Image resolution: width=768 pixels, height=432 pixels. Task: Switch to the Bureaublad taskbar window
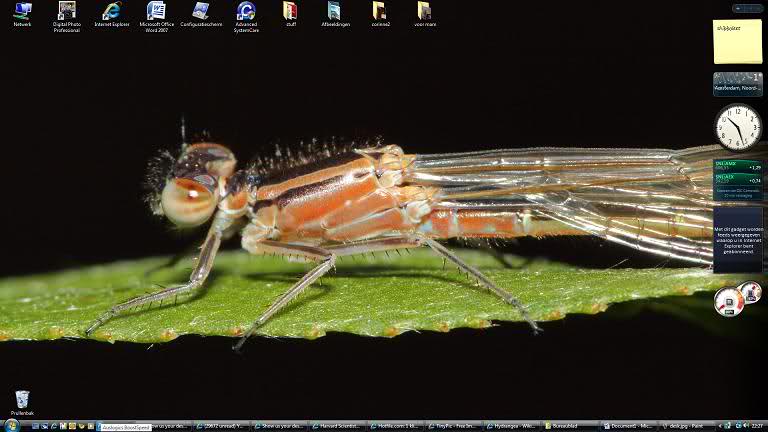pos(571,426)
